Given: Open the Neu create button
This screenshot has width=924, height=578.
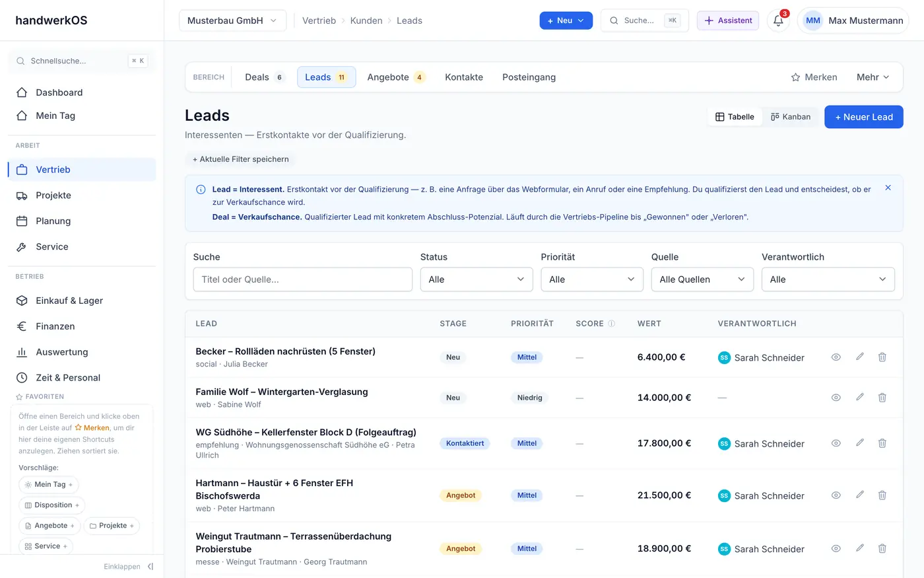Looking at the screenshot, I should (566, 20).
